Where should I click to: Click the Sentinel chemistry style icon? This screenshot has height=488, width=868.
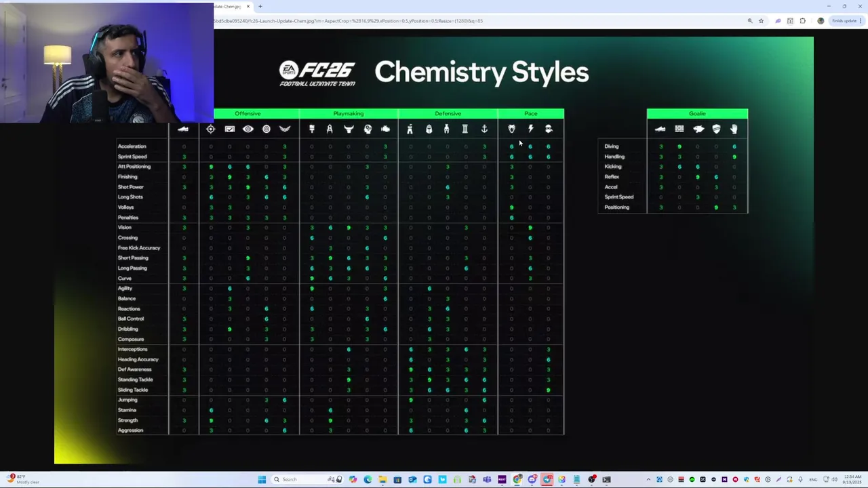(410, 129)
